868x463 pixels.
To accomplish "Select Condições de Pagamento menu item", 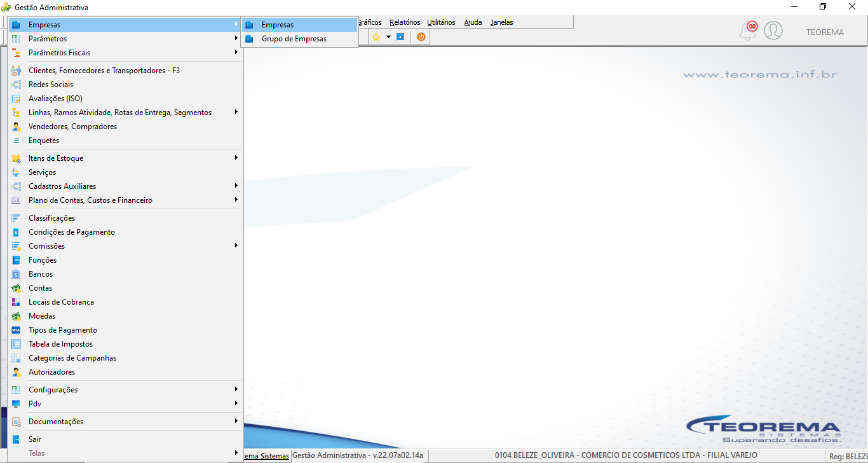I will tap(125, 232).
